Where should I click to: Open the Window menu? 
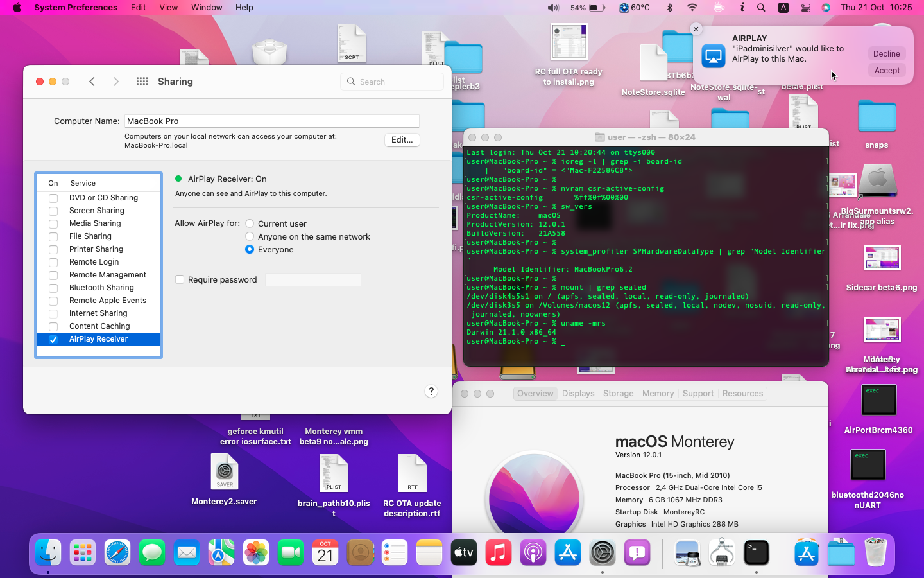pyautogui.click(x=207, y=8)
